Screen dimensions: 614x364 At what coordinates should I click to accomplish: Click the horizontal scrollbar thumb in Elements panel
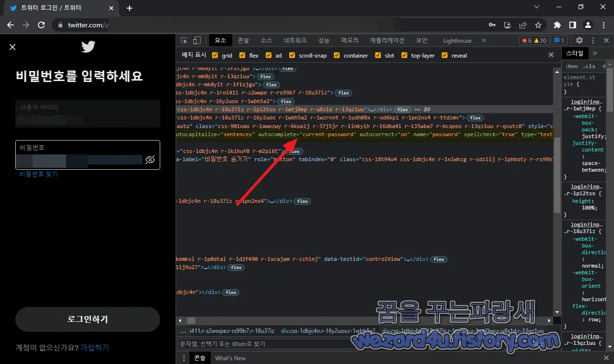(191, 320)
